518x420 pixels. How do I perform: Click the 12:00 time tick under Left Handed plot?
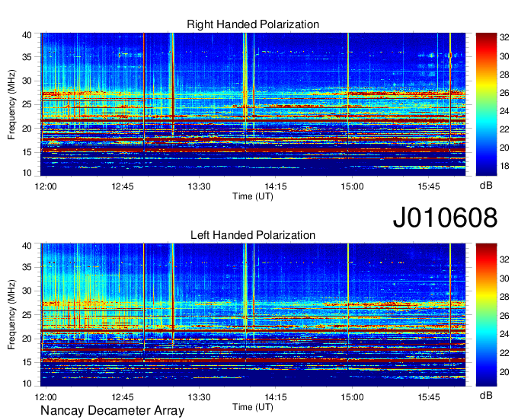(x=46, y=397)
